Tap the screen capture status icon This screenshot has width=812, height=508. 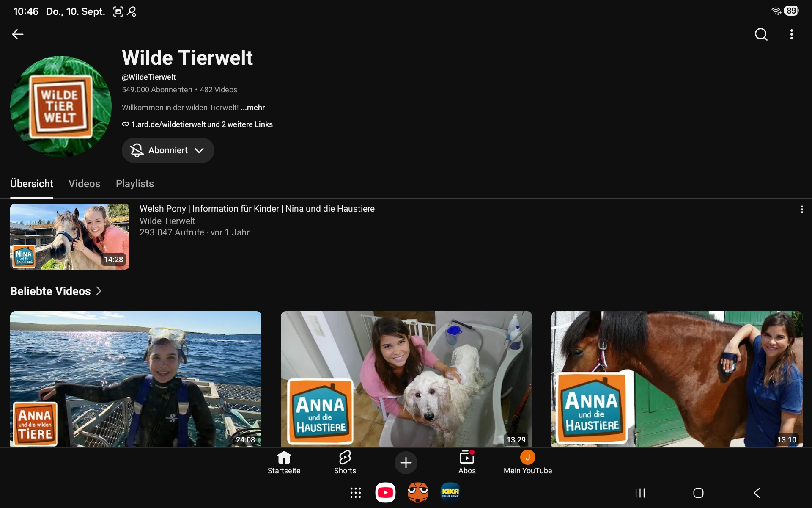118,11
